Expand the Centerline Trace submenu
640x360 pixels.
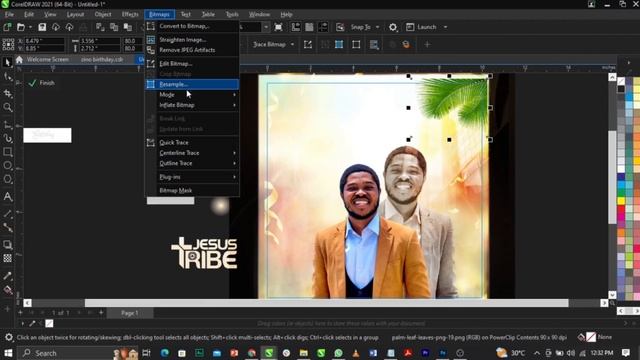[192, 153]
